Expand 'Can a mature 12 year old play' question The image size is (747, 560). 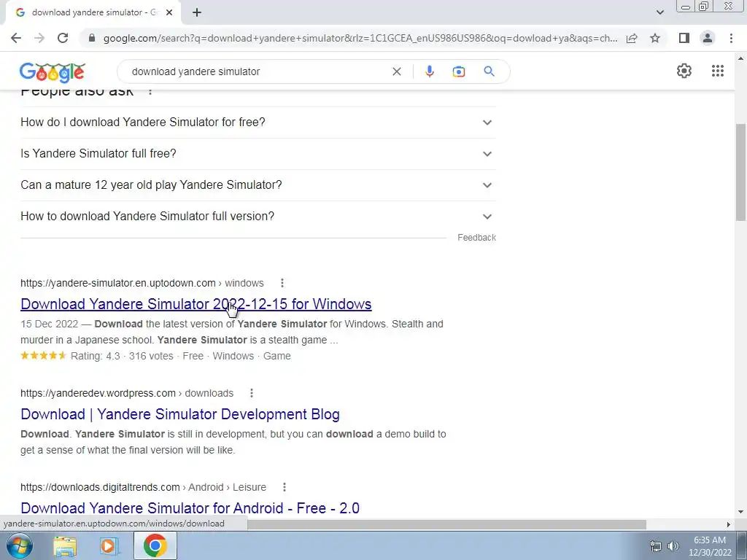pyautogui.click(x=258, y=185)
